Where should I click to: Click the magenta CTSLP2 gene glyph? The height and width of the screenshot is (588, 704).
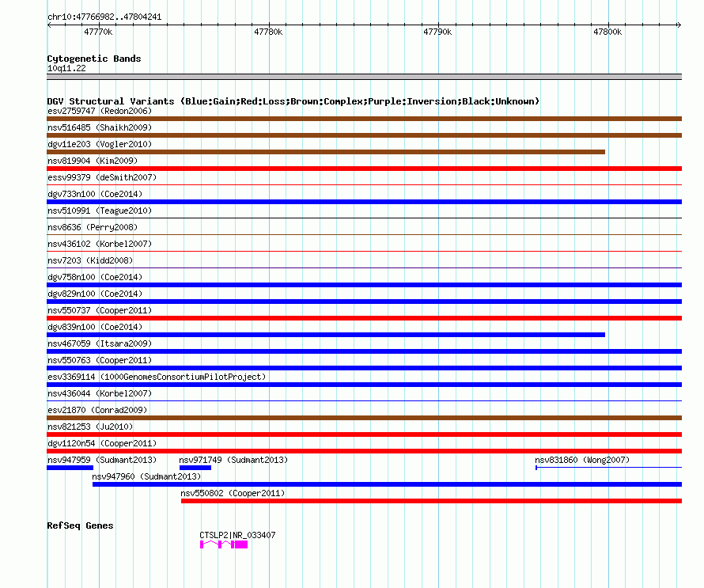[x=224, y=544]
